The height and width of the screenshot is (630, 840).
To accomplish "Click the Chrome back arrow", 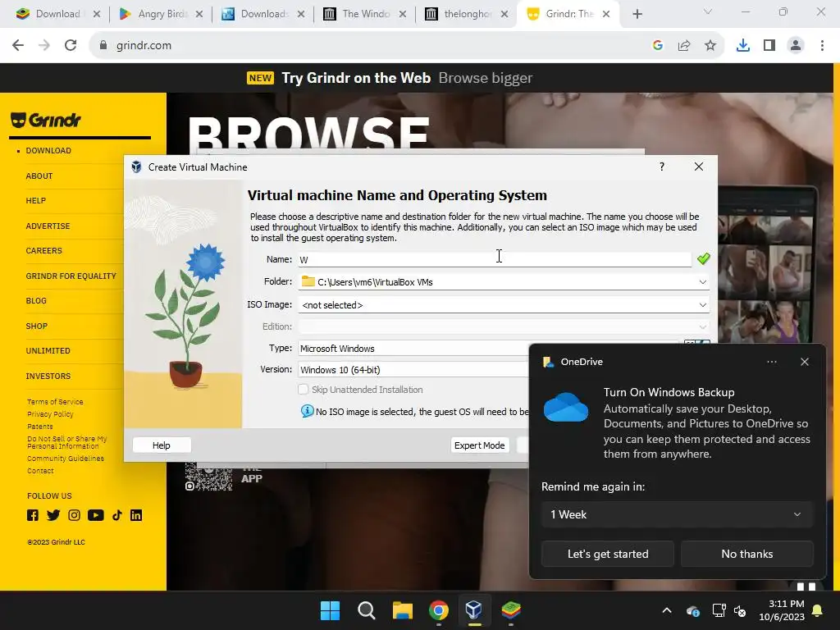I will (18, 46).
